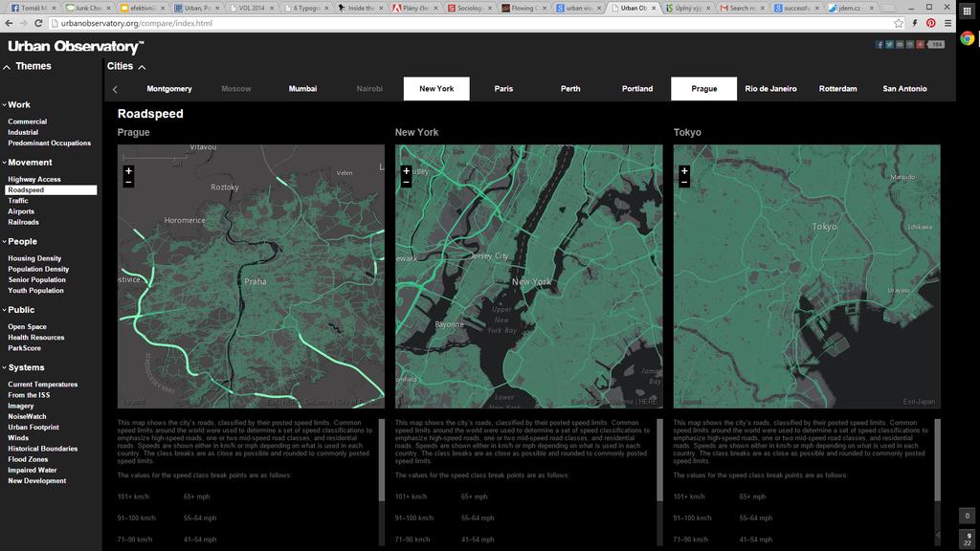Add Rotterdam to the comparison

point(837,89)
